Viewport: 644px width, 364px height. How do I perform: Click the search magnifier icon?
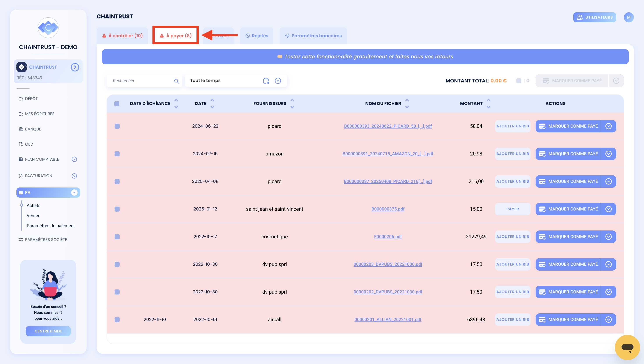177,81
